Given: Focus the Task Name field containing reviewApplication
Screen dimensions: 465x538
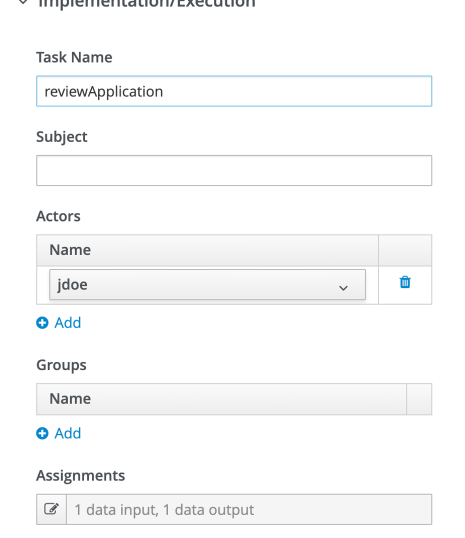Looking at the screenshot, I should [x=234, y=91].
